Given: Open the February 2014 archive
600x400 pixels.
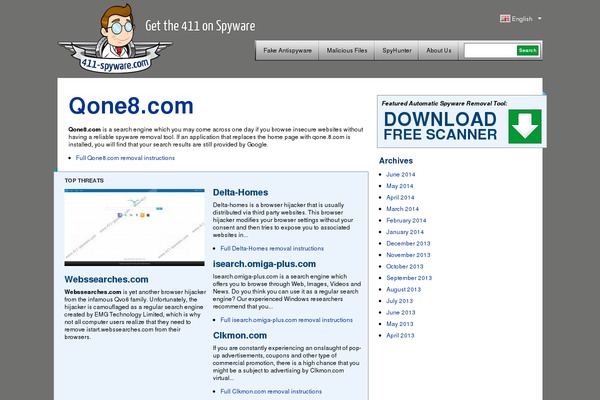Looking at the screenshot, I should [x=406, y=220].
